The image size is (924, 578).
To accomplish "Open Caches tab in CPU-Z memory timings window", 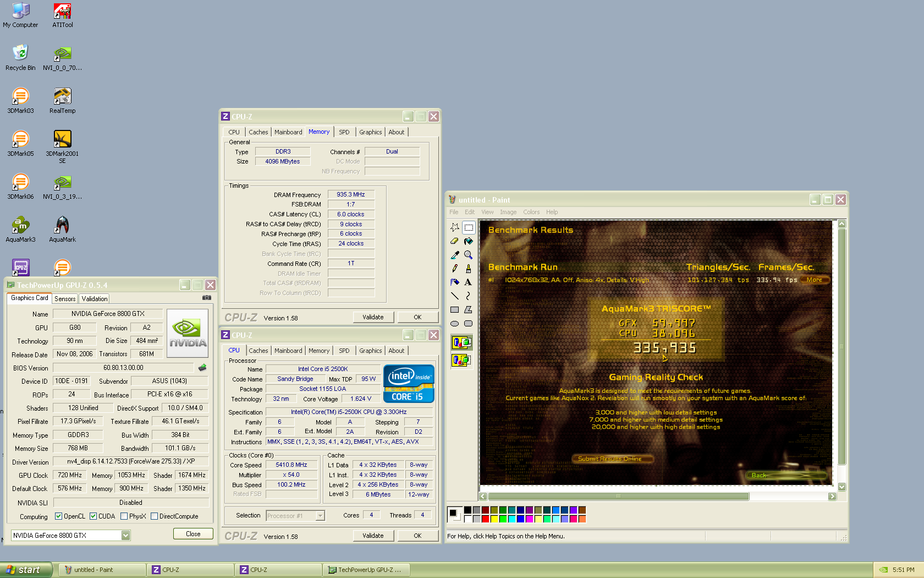I will point(258,132).
